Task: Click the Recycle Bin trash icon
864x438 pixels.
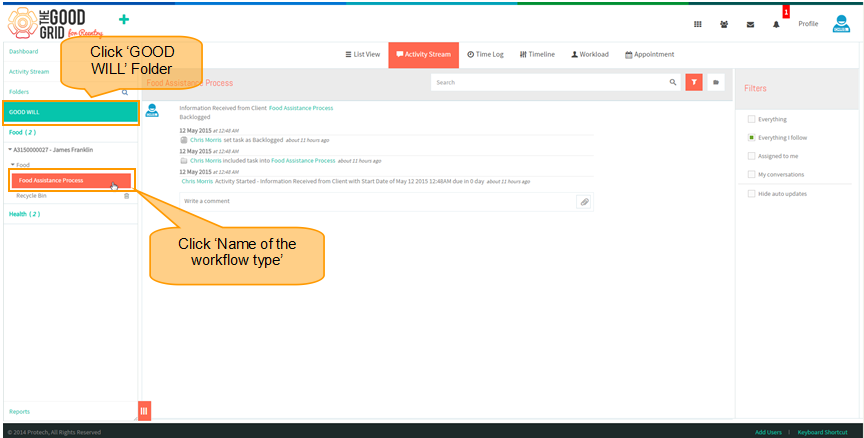Action: pyautogui.click(x=127, y=196)
